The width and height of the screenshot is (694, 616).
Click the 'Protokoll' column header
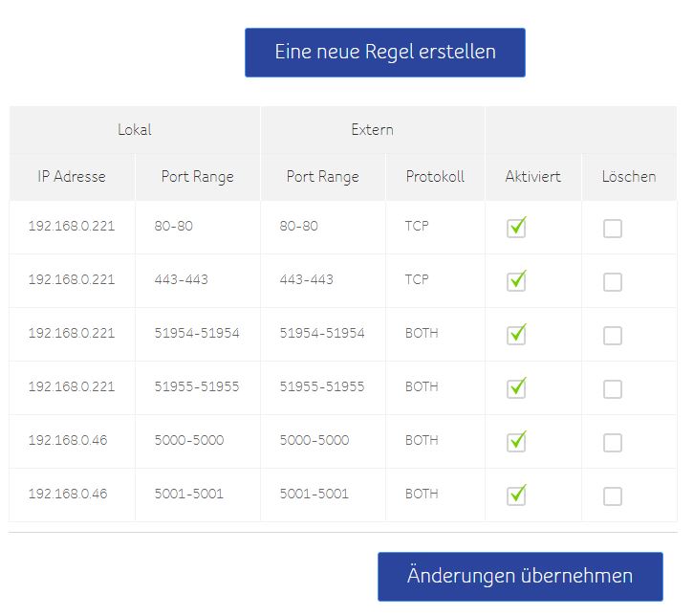click(x=435, y=177)
